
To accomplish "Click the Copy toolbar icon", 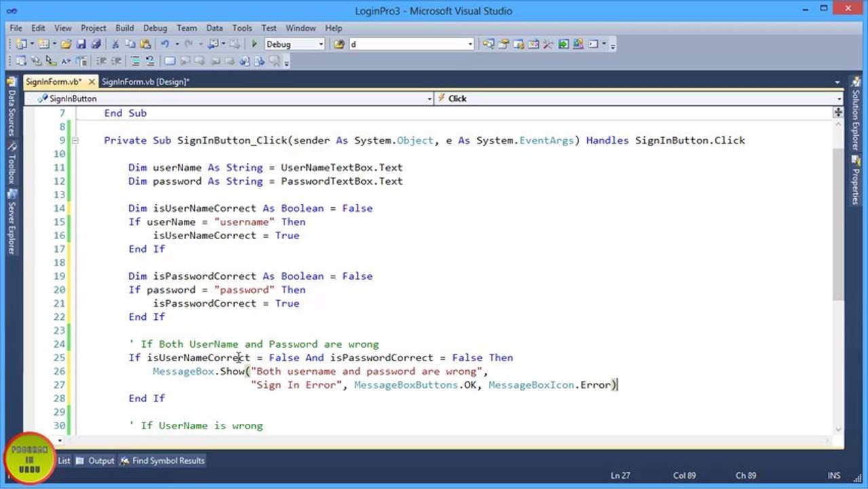I will tap(130, 44).
